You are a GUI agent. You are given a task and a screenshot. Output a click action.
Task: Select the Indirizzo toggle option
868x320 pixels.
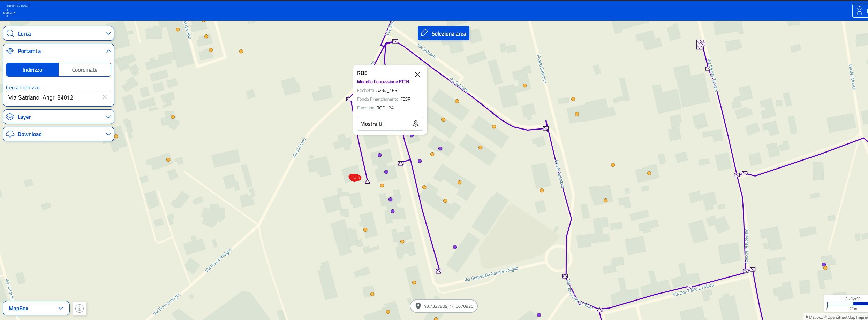pos(32,70)
